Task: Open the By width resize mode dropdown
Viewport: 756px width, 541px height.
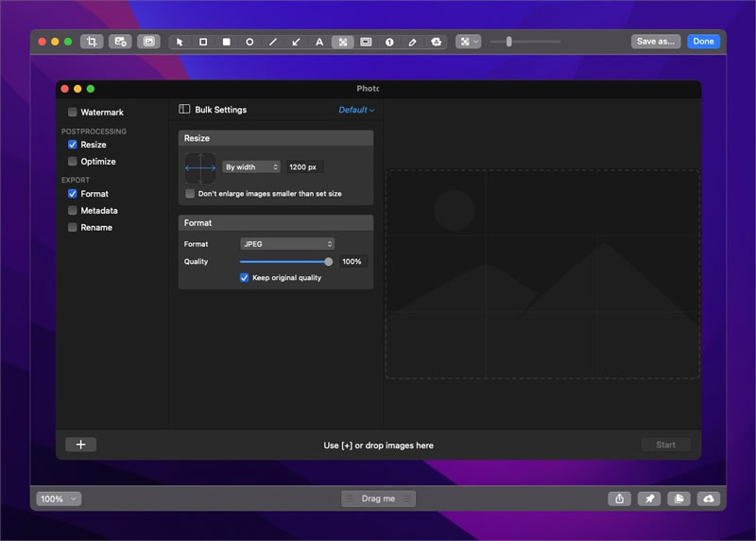Action: click(x=251, y=167)
